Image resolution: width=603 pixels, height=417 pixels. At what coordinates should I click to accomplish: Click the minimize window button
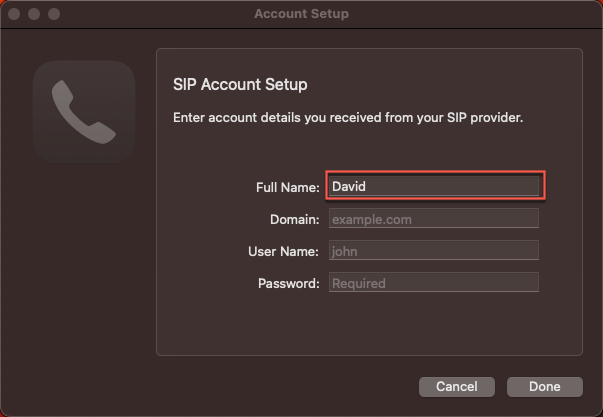tap(34, 15)
